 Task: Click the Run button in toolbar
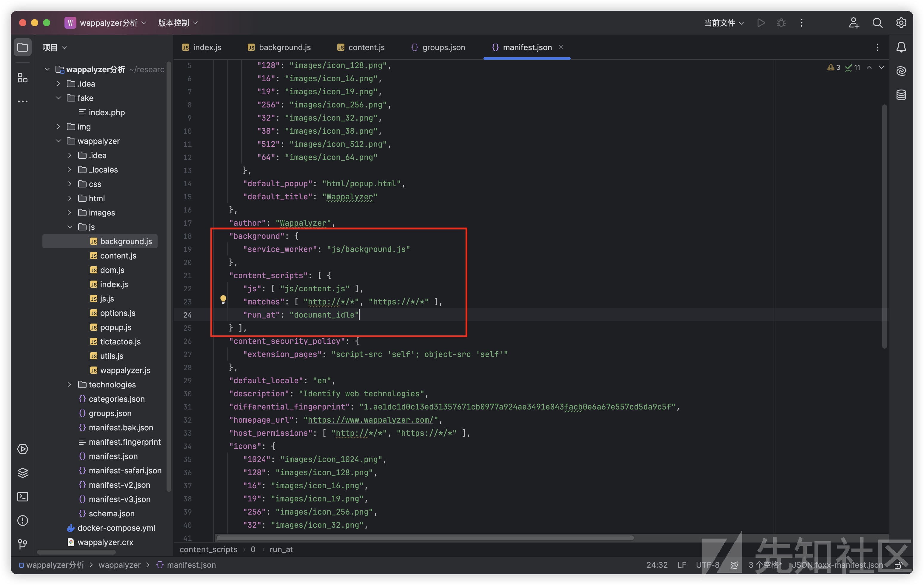click(x=761, y=23)
